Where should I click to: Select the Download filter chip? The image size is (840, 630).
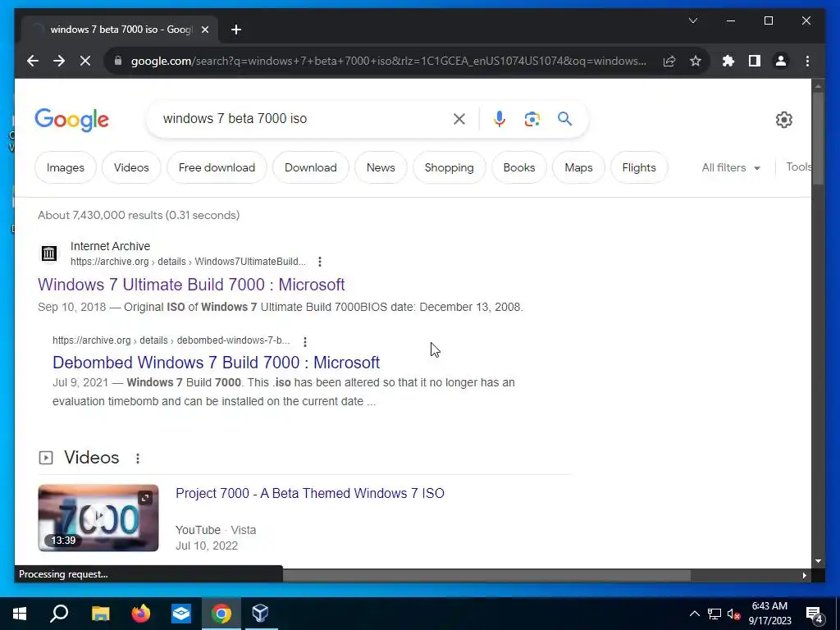[x=311, y=167]
